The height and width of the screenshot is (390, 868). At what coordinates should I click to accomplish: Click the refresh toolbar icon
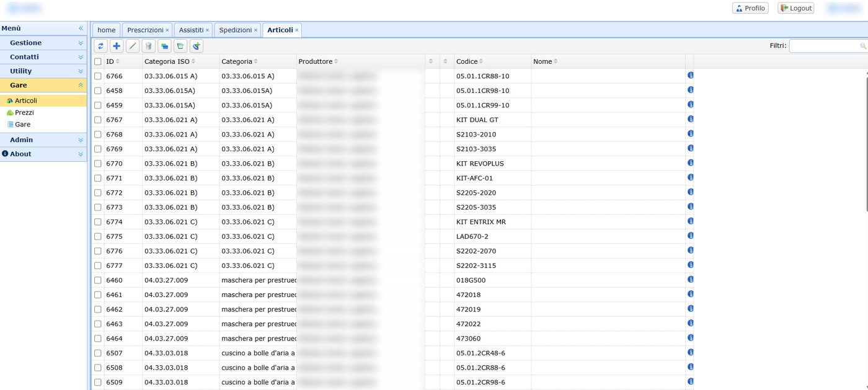(x=100, y=46)
